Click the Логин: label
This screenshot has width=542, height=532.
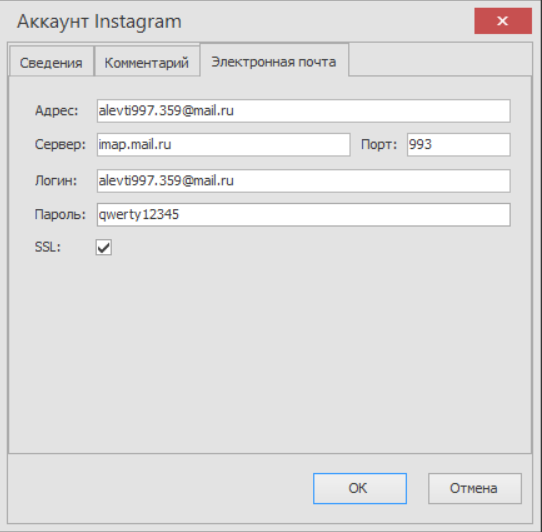56,181
